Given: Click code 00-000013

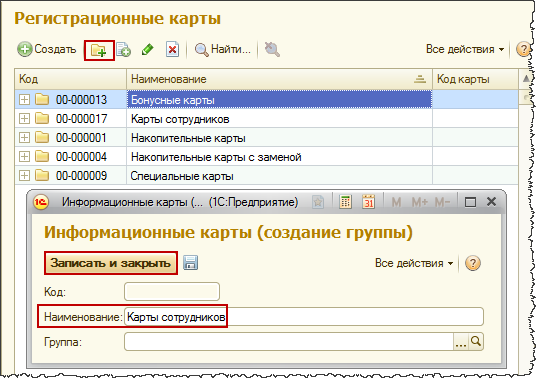Looking at the screenshot, I should pos(81,100).
